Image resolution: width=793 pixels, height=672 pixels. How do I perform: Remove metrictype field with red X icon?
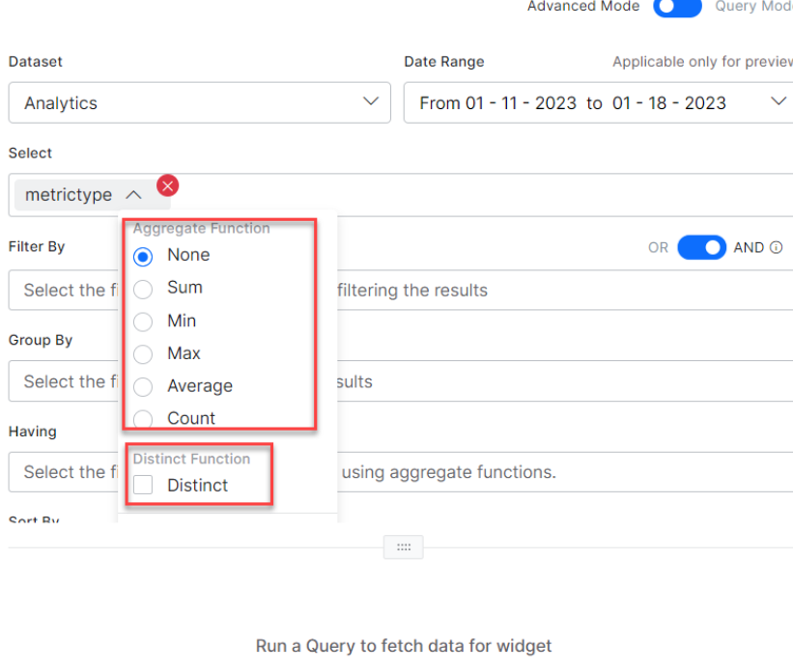pos(168,185)
